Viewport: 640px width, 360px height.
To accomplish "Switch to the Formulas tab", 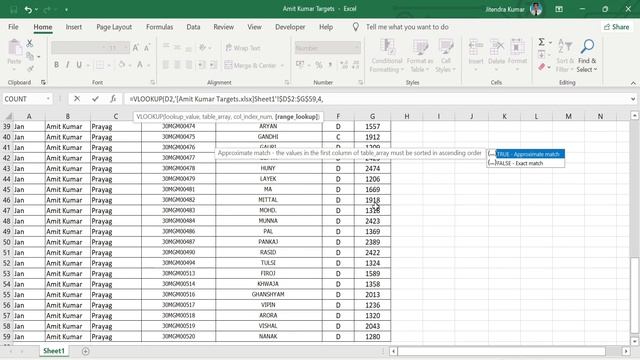I will 160,27.
